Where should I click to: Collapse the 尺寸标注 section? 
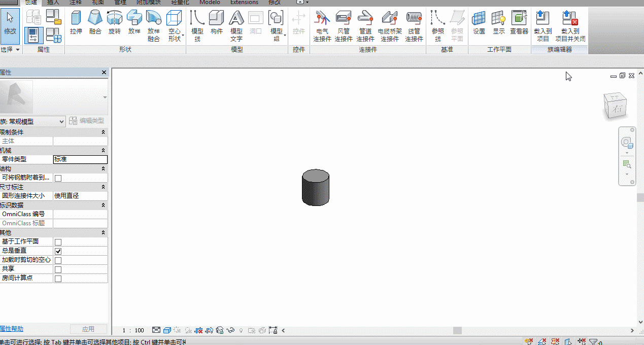pos(103,187)
